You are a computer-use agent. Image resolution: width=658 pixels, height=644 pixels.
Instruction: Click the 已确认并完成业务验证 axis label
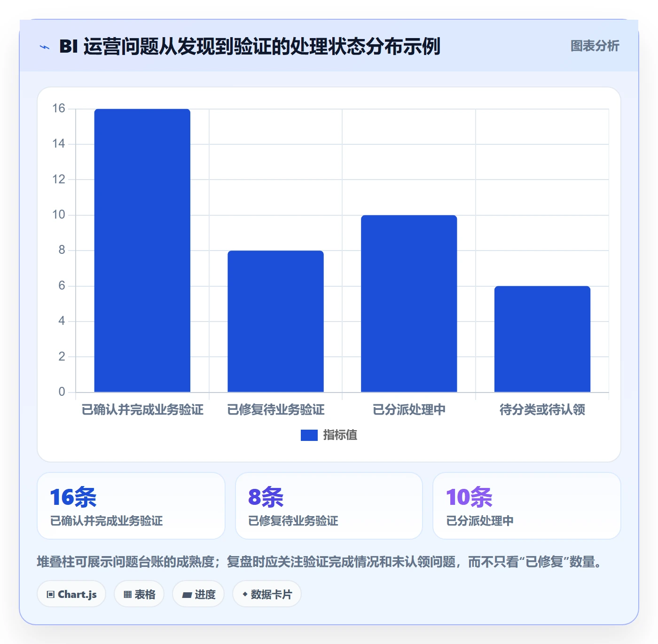coord(142,410)
